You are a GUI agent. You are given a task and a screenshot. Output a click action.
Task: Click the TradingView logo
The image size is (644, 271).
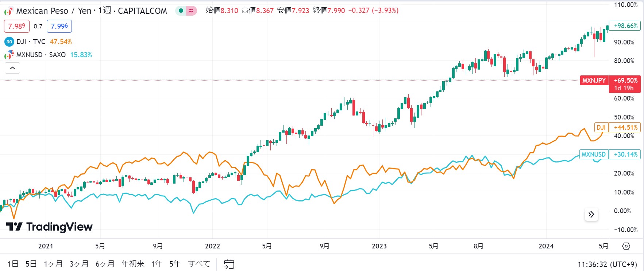tap(49, 227)
